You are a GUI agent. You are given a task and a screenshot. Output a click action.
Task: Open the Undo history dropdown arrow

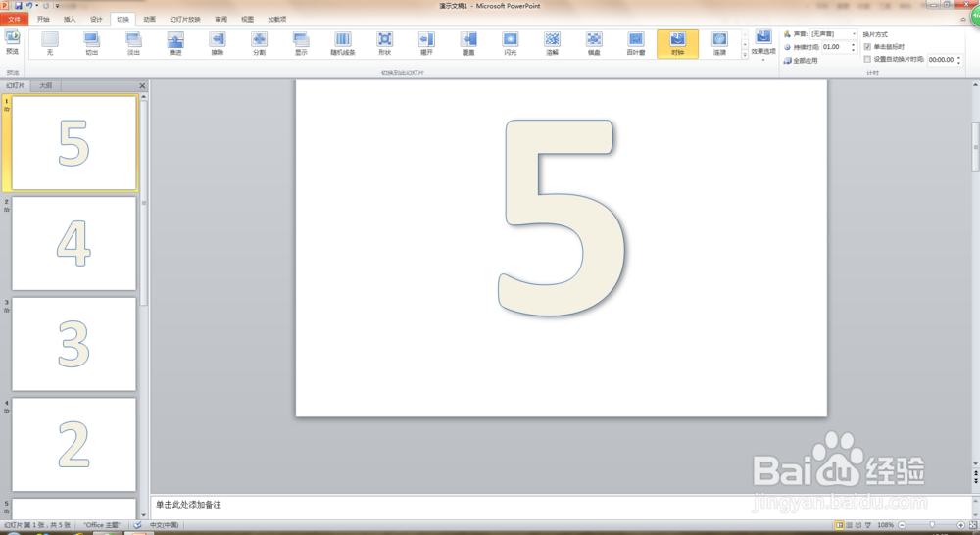(x=37, y=6)
